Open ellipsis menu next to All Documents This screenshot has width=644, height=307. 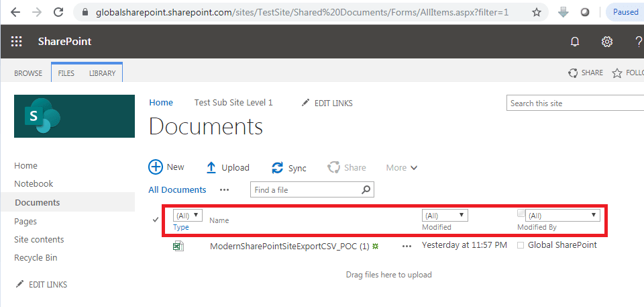tap(224, 189)
